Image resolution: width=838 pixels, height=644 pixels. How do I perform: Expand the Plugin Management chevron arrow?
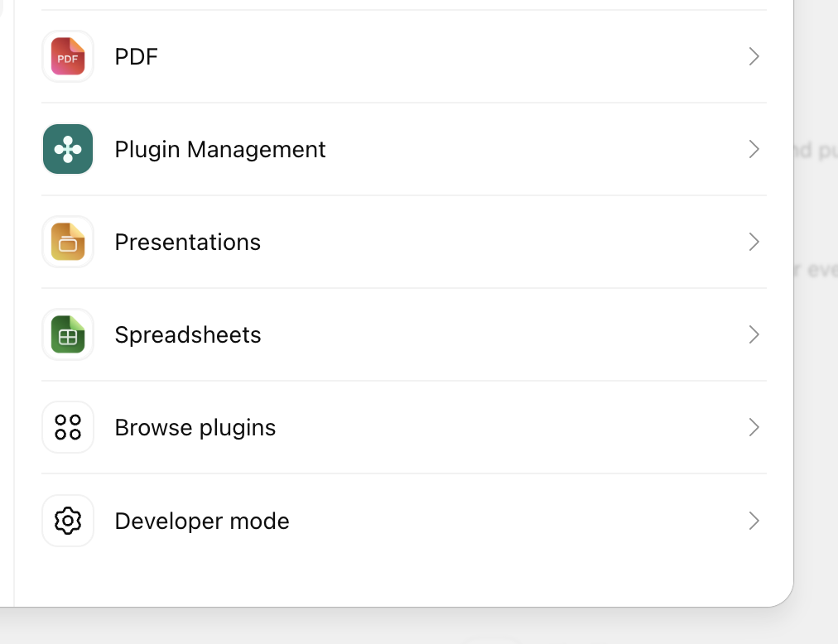tap(754, 149)
